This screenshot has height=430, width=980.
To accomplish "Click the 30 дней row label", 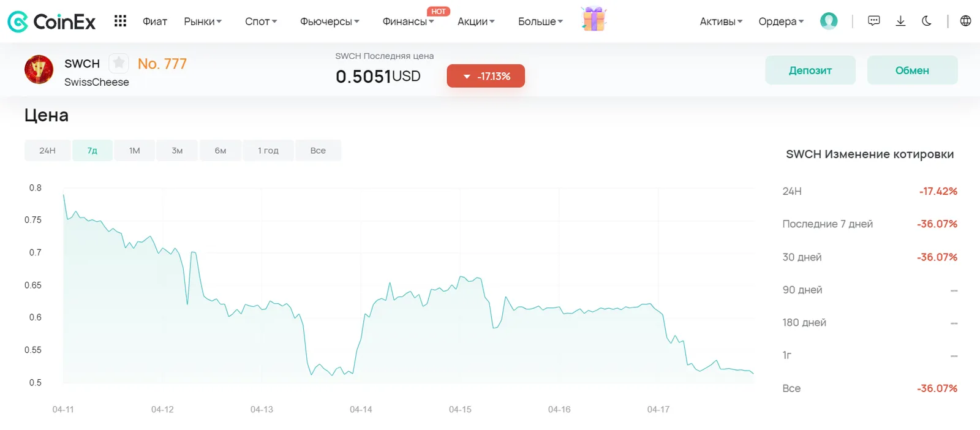I will point(802,257).
